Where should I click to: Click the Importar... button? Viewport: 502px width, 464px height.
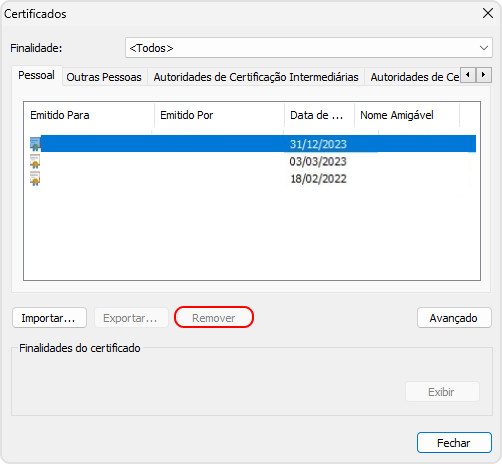(49, 318)
